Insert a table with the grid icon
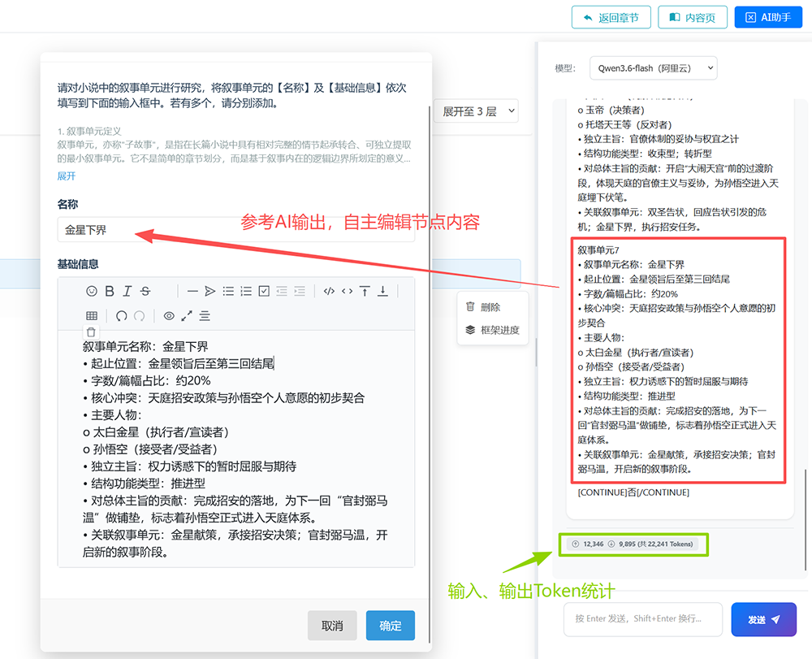Screen dimensions: 812x659 click(x=92, y=316)
